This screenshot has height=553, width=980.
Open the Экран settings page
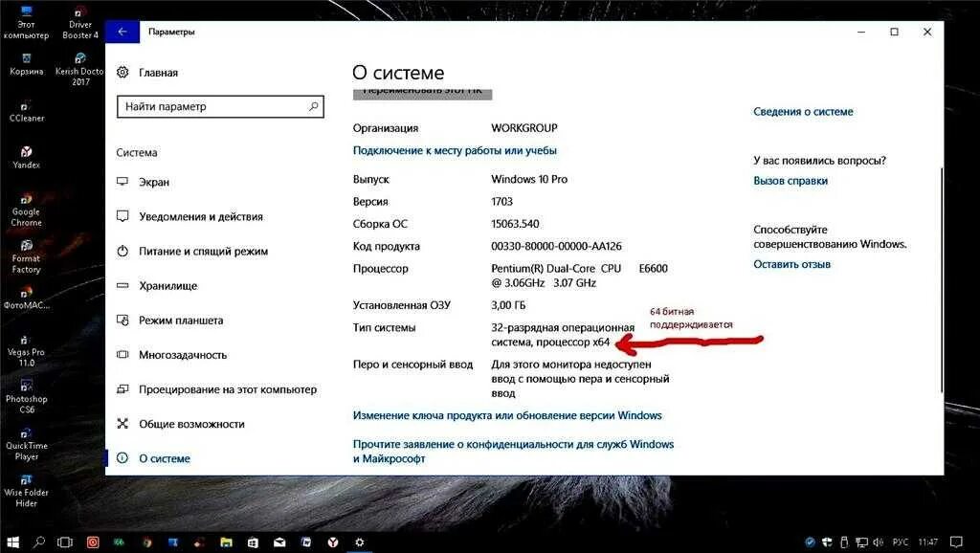[x=154, y=182]
